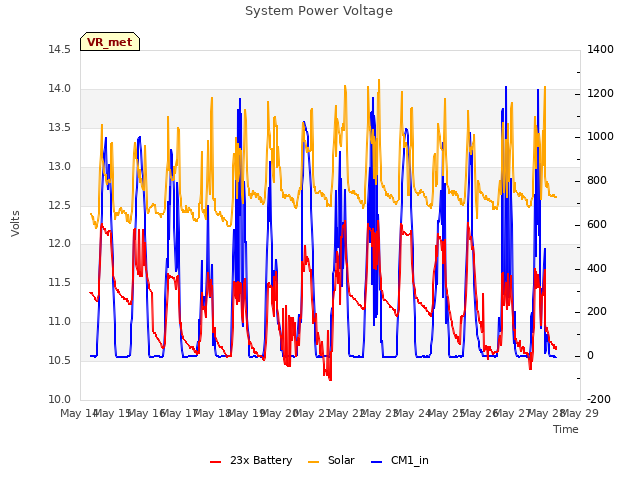Click the blue CM1_in legend swatch
Screen dimensions: 640x480
click(376, 462)
